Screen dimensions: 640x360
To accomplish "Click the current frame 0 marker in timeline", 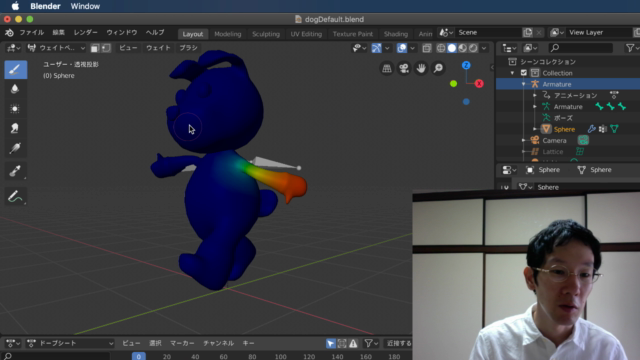I will point(139,356).
